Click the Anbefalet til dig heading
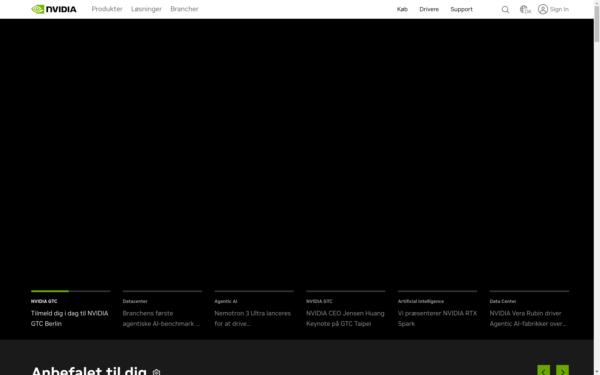Screen dimensions: 600x375 click(x=89, y=370)
